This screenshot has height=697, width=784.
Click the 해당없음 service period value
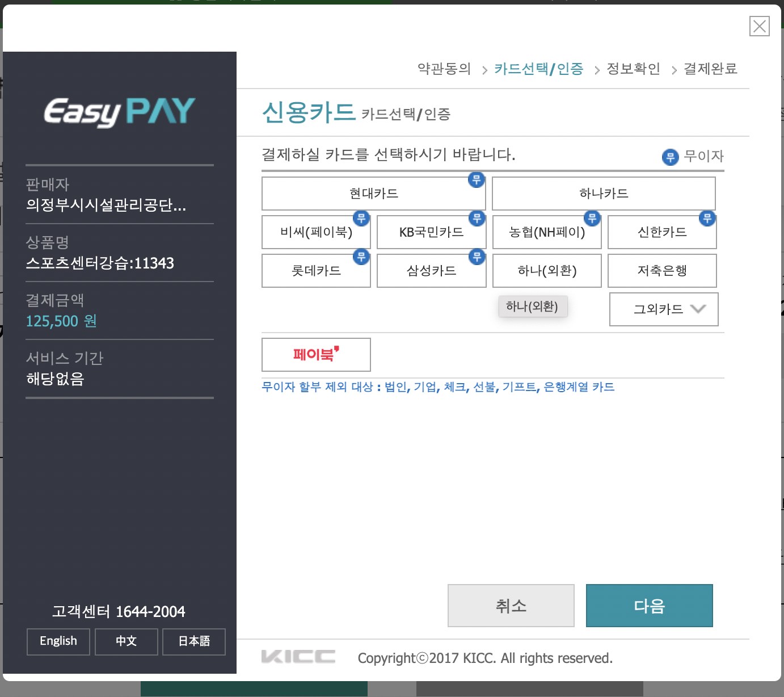point(55,379)
